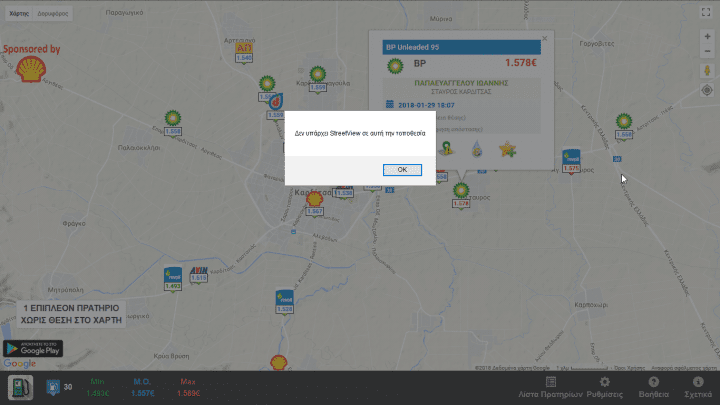Click the Google logo on map
The height and width of the screenshot is (405, 720).
pyautogui.click(x=19, y=364)
